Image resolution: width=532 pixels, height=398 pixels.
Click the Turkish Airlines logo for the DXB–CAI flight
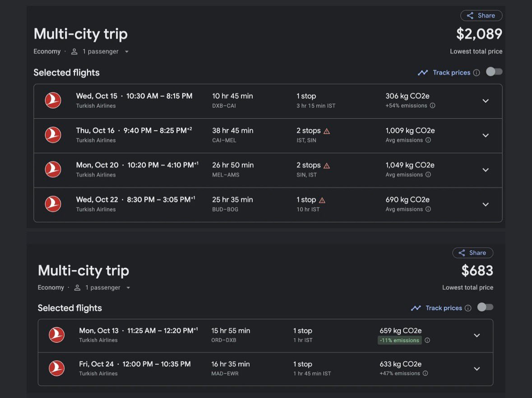tap(53, 100)
